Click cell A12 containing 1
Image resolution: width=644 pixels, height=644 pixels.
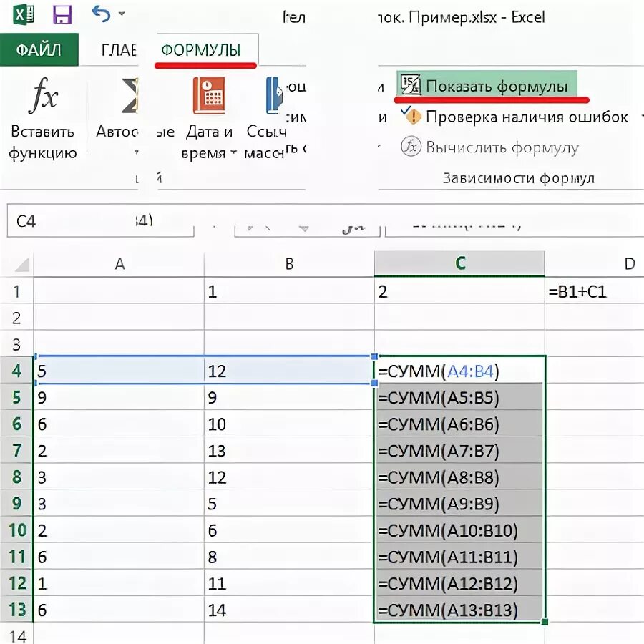click(119, 582)
